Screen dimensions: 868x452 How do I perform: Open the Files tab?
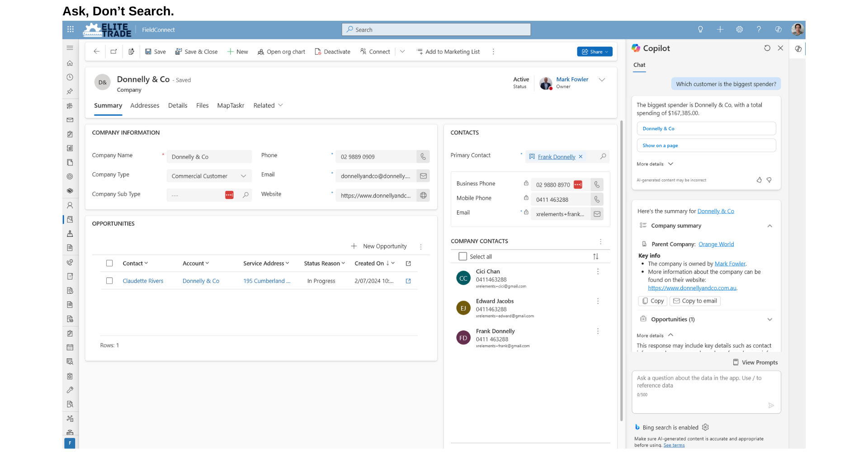(203, 105)
